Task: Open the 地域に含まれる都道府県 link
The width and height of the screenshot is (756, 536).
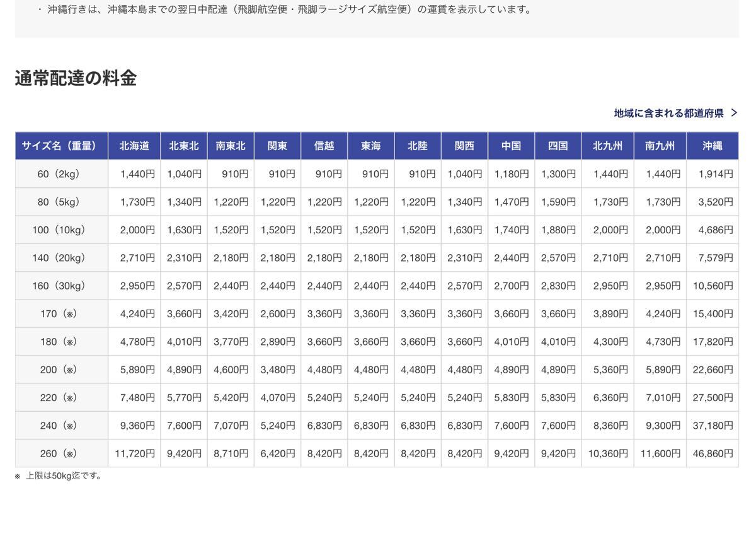Action: click(x=668, y=114)
